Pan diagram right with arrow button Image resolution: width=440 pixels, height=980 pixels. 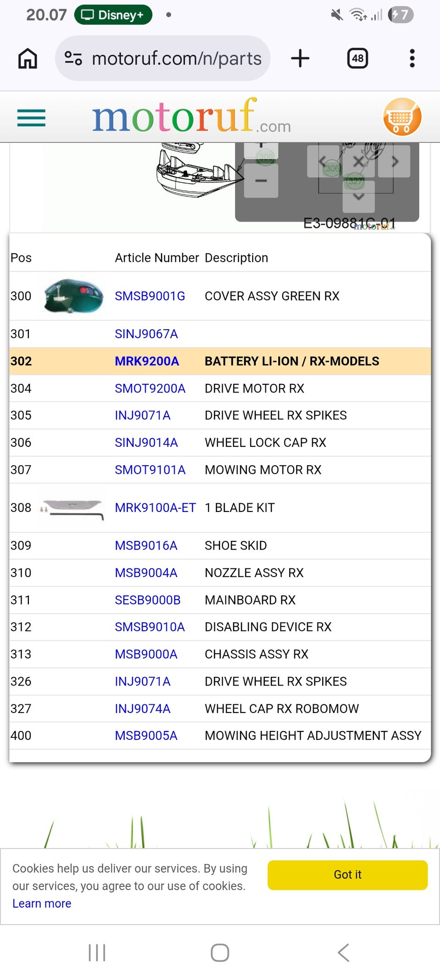394,161
